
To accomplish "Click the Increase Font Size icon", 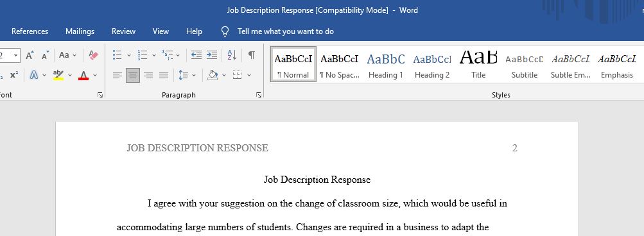I will 30,55.
